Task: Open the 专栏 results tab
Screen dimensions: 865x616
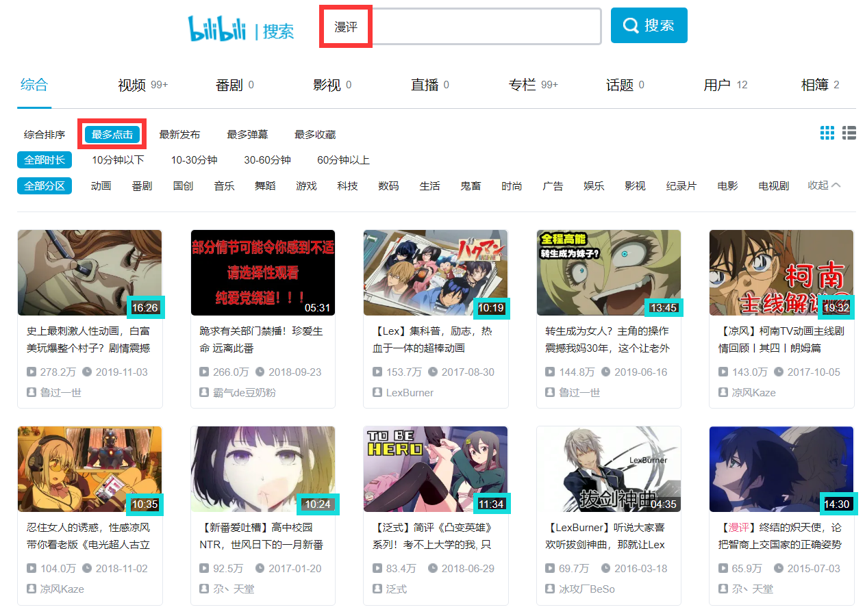Action: 534,85
